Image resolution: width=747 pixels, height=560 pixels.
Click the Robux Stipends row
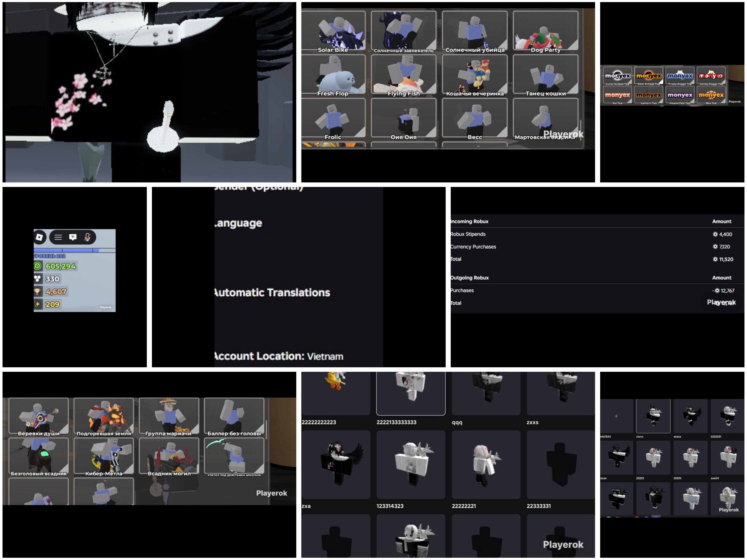point(597,234)
